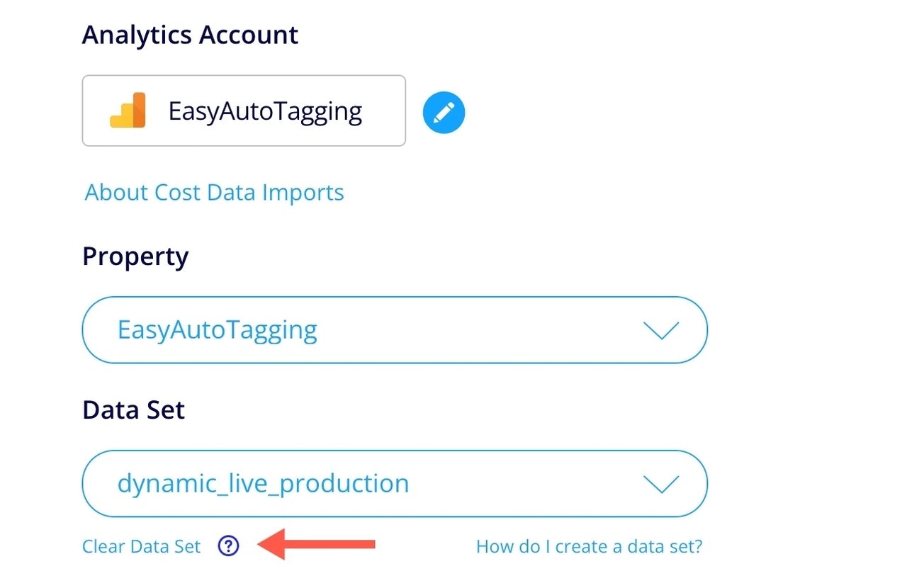Click the red arrow pointing at the help icon
This screenshot has width=907, height=588.
tap(319, 545)
